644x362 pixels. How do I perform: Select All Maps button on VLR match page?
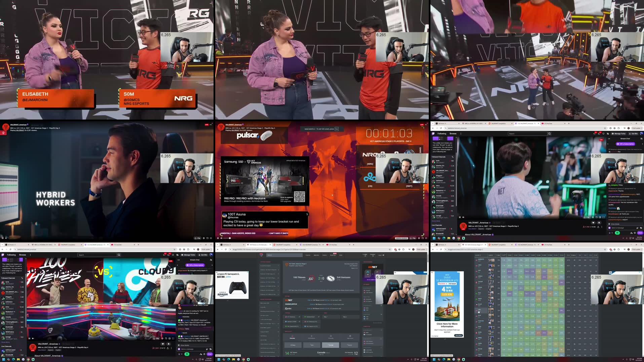[293, 345]
